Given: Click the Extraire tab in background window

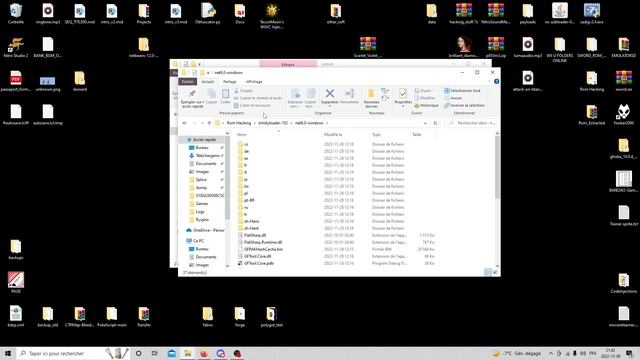Looking at the screenshot, I should [288, 64].
